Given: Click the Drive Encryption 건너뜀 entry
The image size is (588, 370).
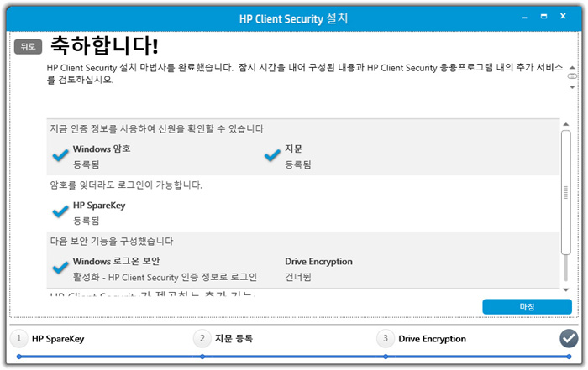Looking at the screenshot, I should (x=318, y=269).
